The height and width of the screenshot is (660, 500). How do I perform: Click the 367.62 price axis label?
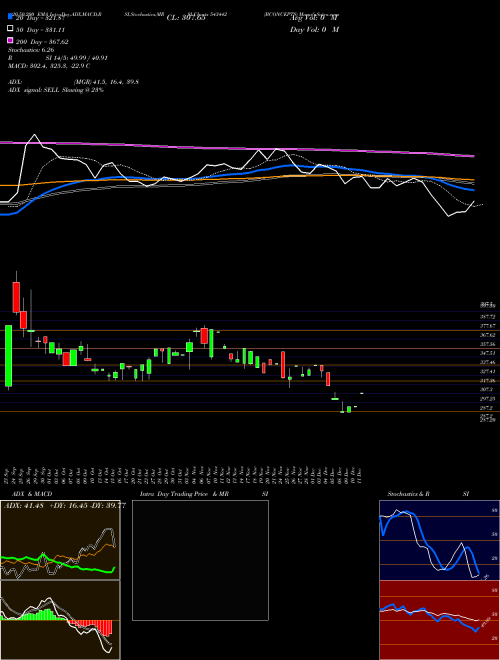point(487,335)
